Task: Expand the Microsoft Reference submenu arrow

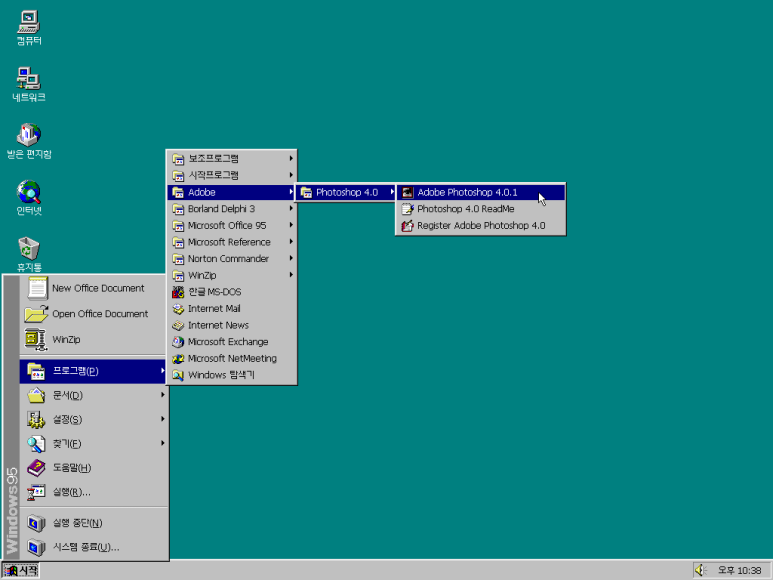Action: coord(291,241)
